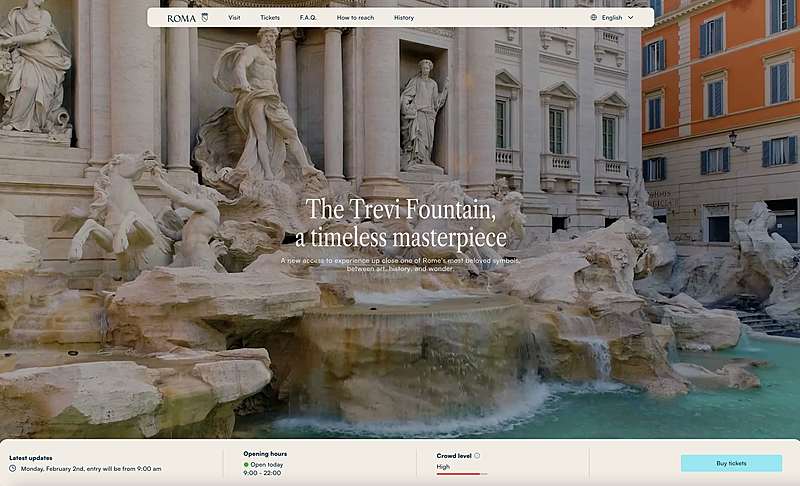Select How to reach in navigation
The height and width of the screenshot is (486, 800).
tap(355, 18)
